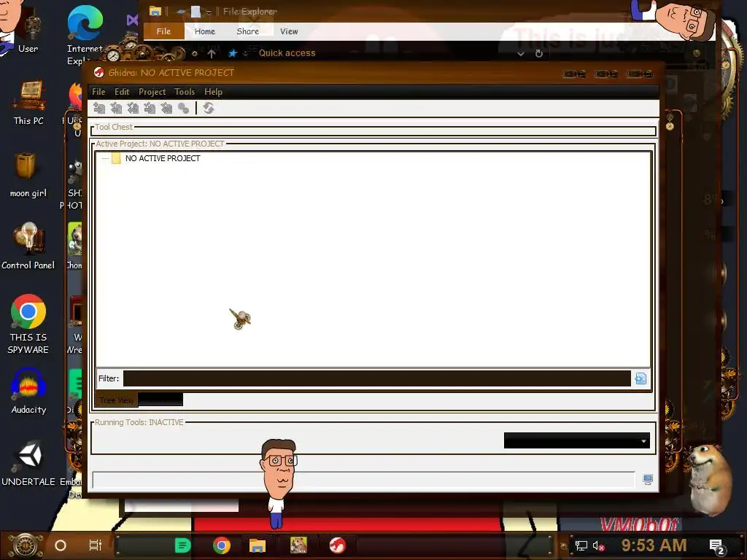Click the Cortana circle on taskbar
The width and height of the screenshot is (747, 560).
(61, 545)
